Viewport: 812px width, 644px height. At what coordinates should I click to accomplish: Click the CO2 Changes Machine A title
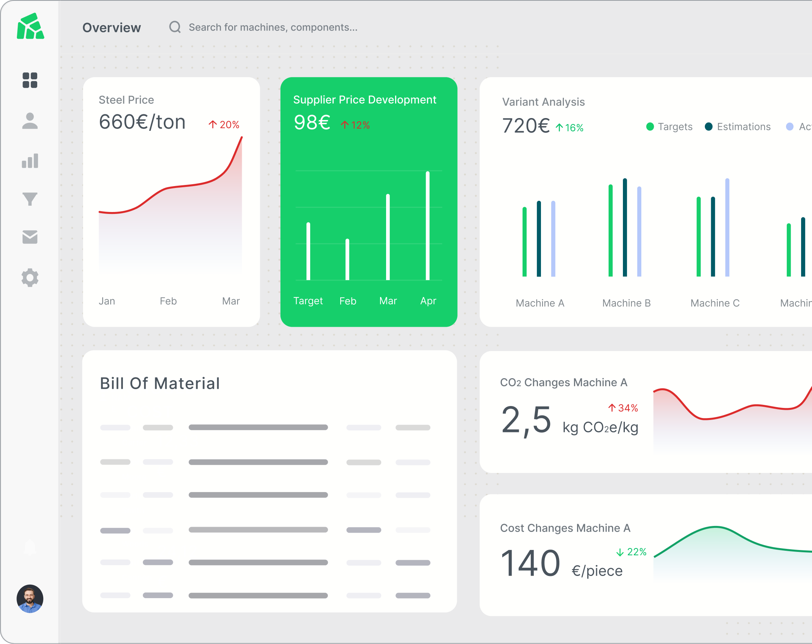coord(564,383)
